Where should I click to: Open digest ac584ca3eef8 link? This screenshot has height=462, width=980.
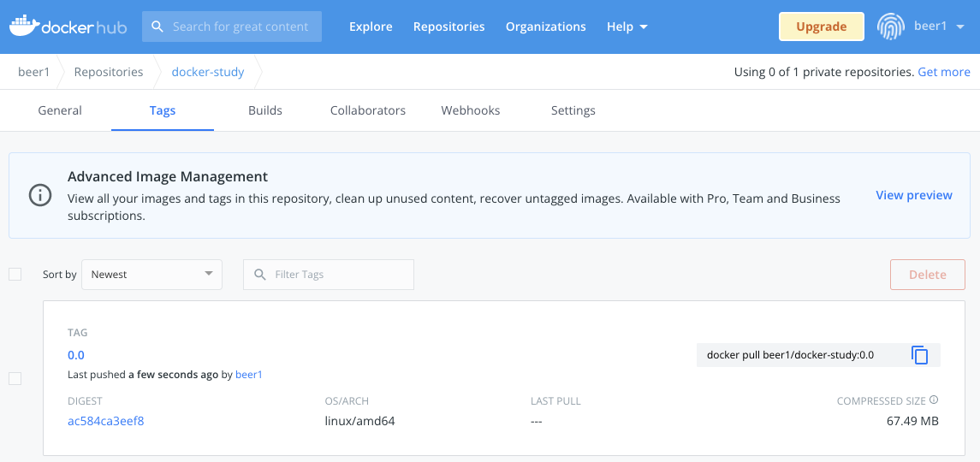(106, 421)
